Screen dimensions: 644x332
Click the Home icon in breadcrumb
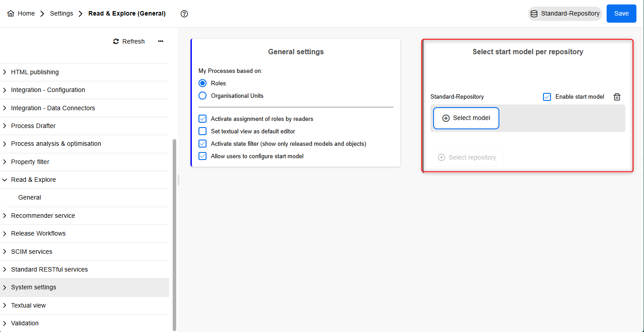11,13
